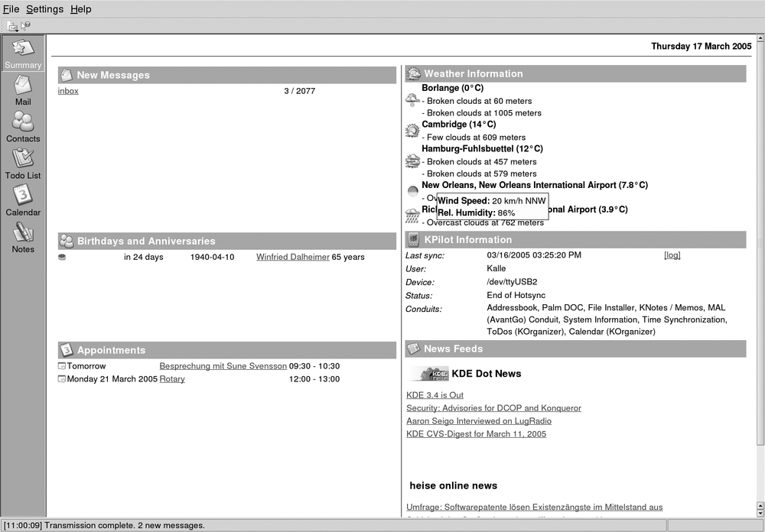View the KPilot sync log link

tap(672, 255)
